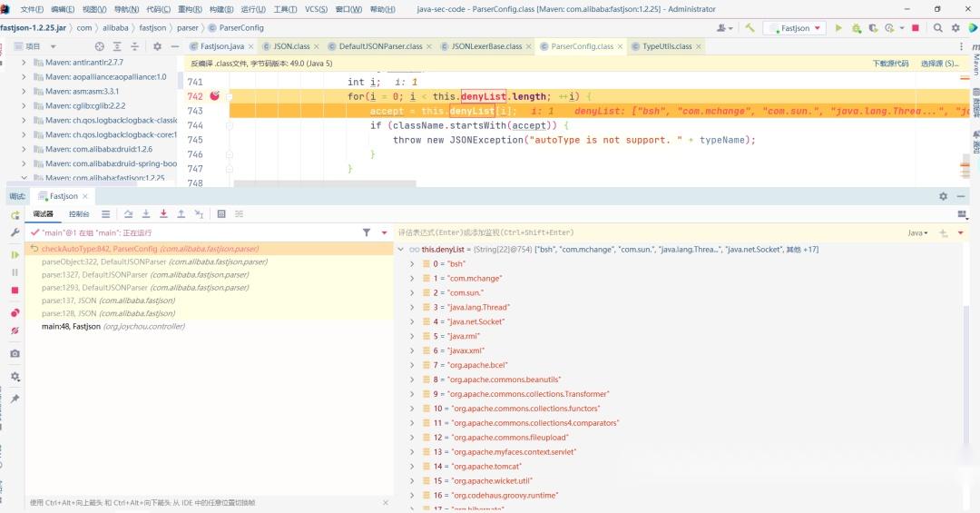Open the Maven side panel tab

click(975, 60)
